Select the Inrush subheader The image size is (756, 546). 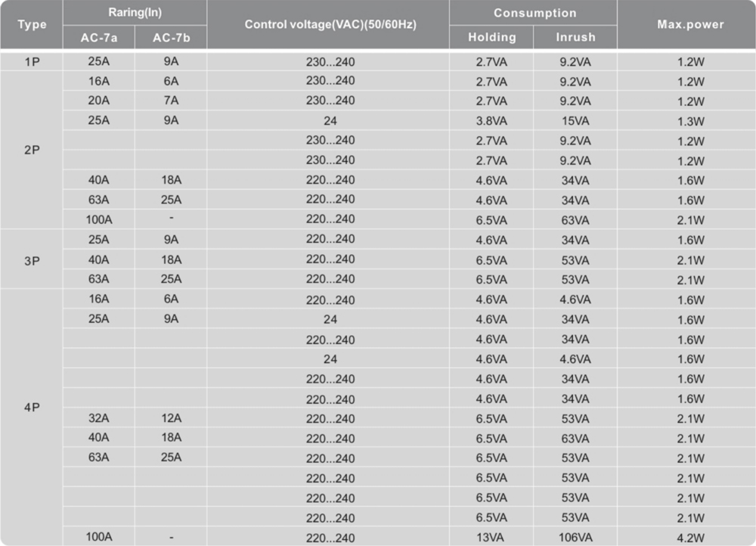(575, 37)
